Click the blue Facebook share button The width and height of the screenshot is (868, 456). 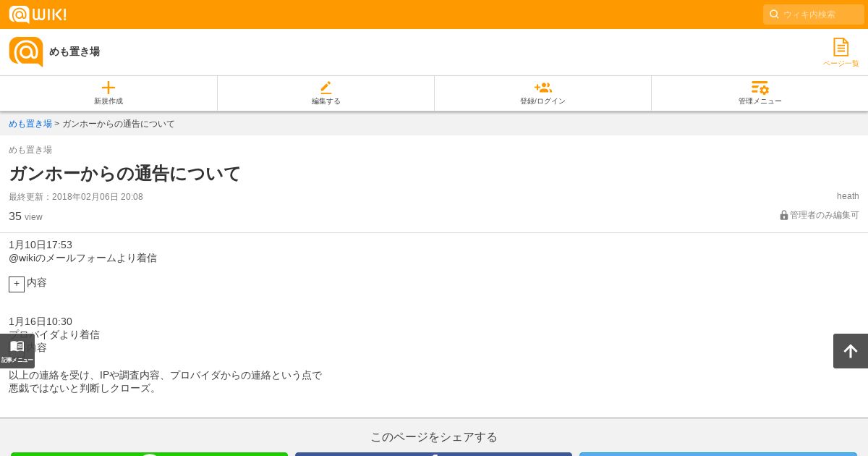click(x=433, y=454)
